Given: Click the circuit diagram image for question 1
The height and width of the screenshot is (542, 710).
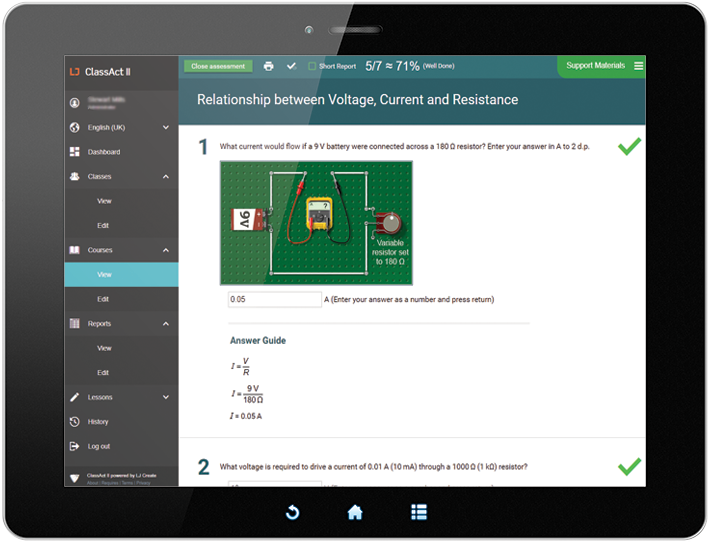Looking at the screenshot, I should tap(316, 223).
